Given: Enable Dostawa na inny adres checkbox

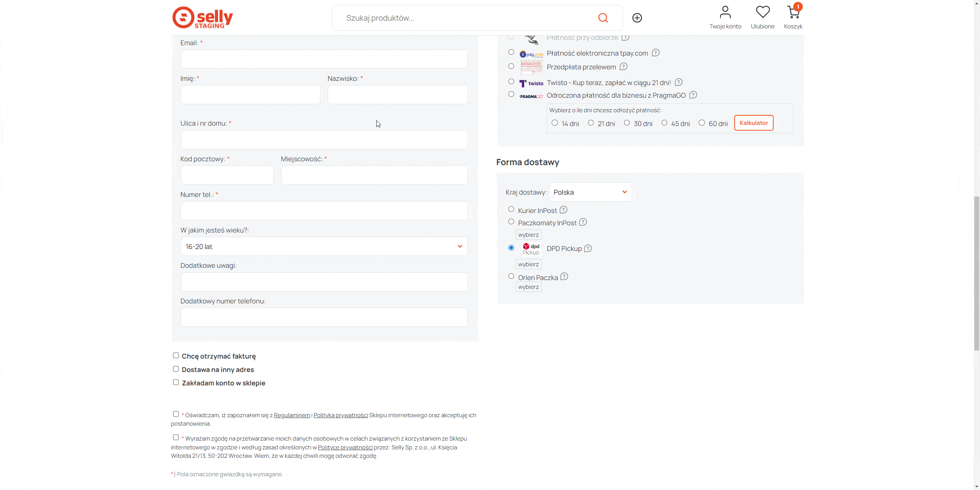Looking at the screenshot, I should 176,369.
